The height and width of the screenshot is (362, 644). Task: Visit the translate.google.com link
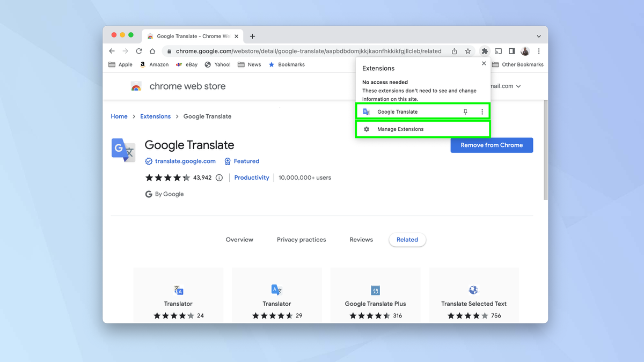point(185,161)
